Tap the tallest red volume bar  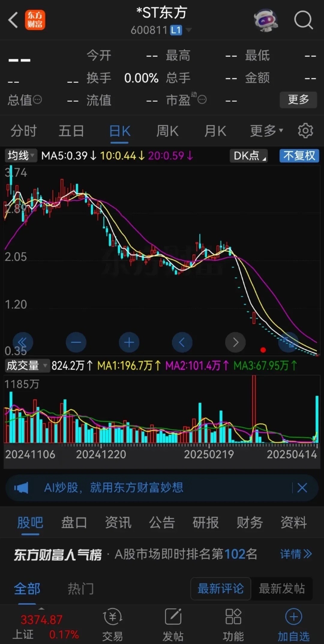[254, 409]
